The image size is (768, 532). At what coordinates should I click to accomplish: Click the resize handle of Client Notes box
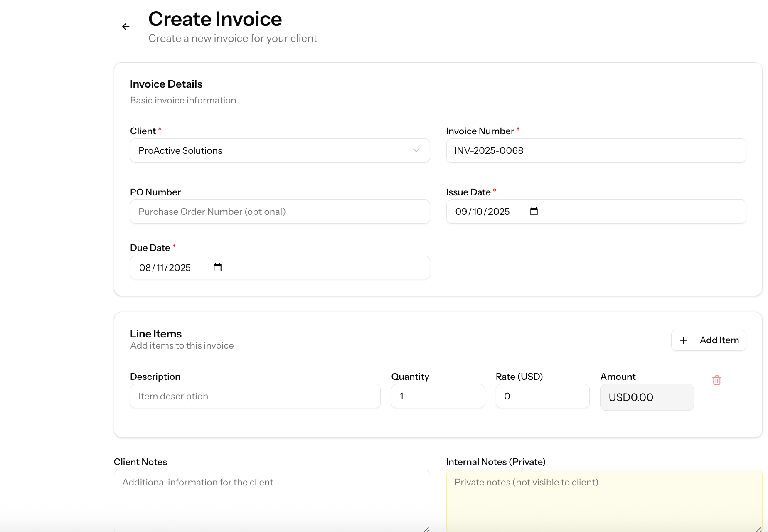pyautogui.click(x=426, y=529)
